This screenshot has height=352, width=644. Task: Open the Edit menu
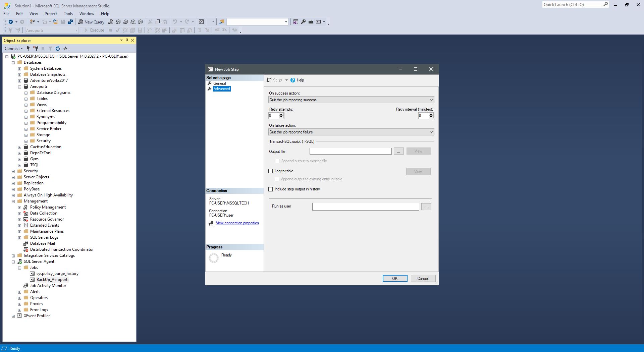click(19, 14)
